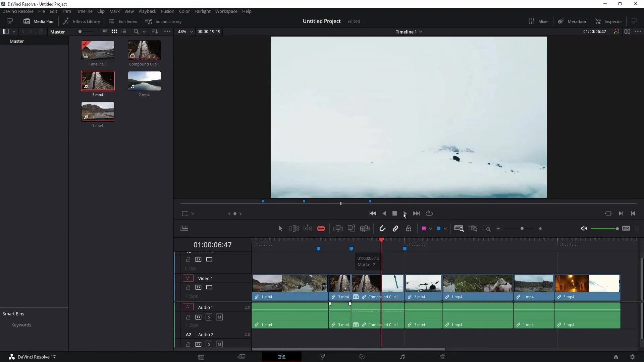Go to first frame playback button
The image size is (644, 362).
373,214
